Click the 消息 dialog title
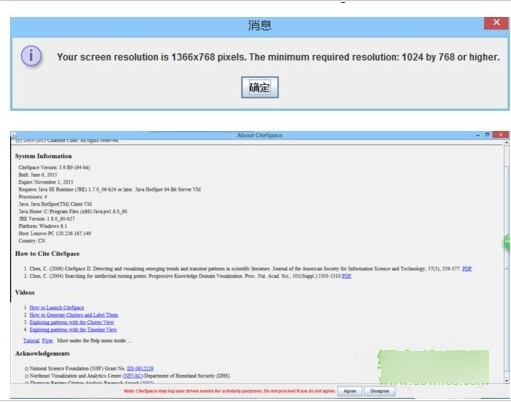This screenshot has height=402, width=511. pos(260,26)
